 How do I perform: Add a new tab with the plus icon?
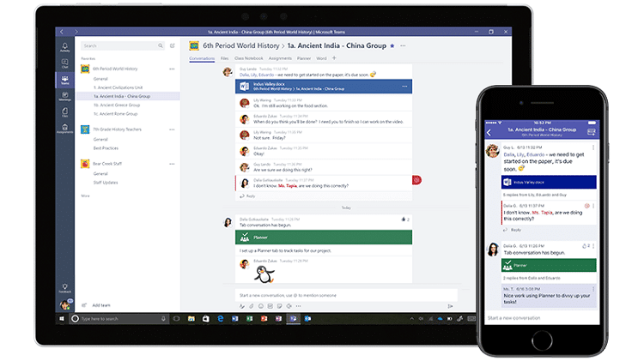(x=334, y=58)
